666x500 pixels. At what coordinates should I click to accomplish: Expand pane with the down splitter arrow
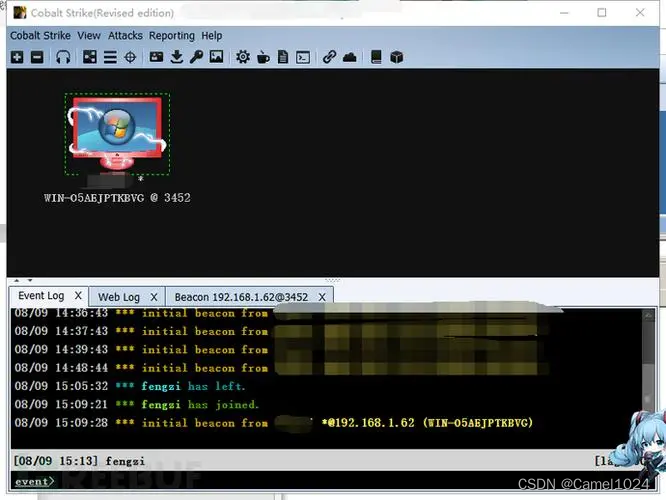(x=30, y=280)
